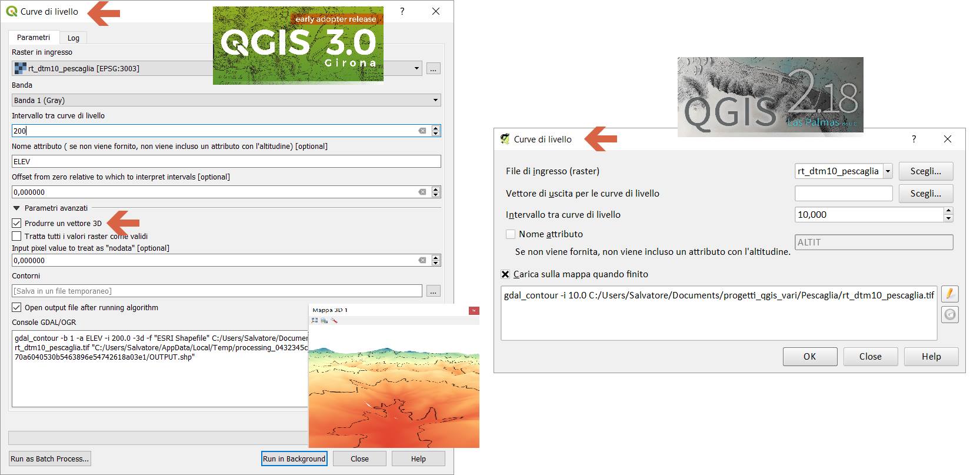Switch to the Log tab
The width and height of the screenshot is (980, 475).
click(x=73, y=38)
